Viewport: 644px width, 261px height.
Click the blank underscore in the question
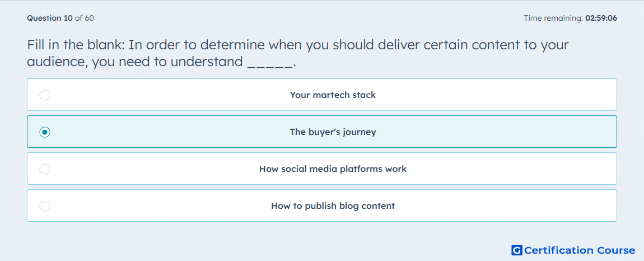coord(270,63)
